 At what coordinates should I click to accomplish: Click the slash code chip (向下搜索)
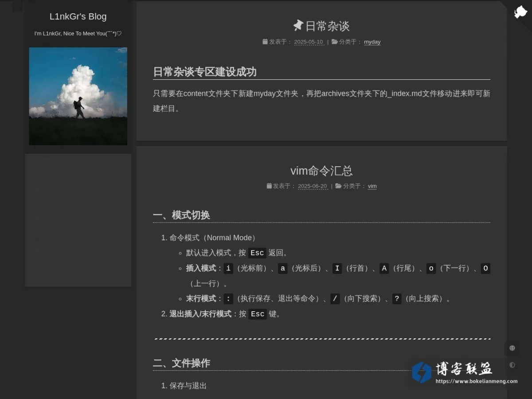pyautogui.click(x=335, y=299)
